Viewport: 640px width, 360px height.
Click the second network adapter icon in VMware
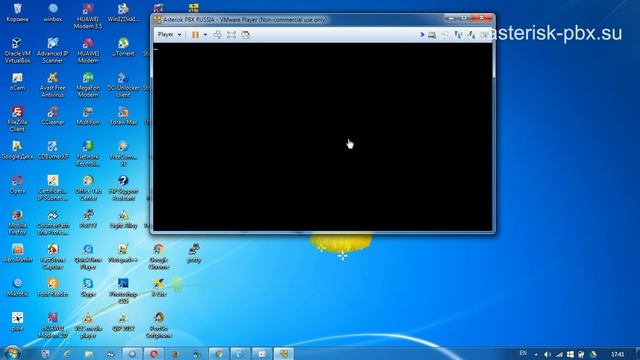click(x=471, y=35)
